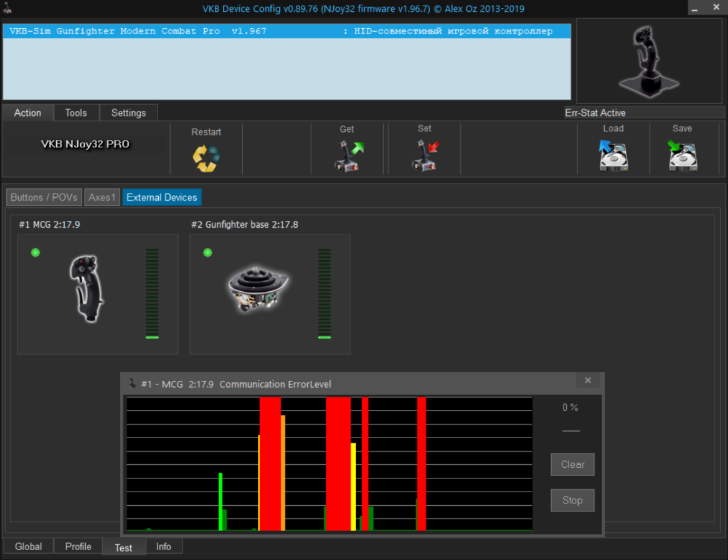Click the VKB NJoy32 PRO label
The width and height of the screenshot is (728, 560).
[85, 144]
